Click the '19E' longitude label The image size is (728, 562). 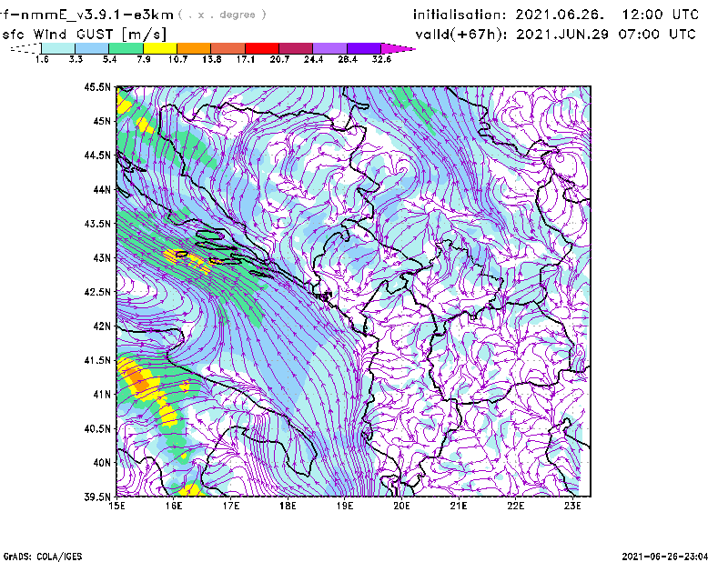345,506
